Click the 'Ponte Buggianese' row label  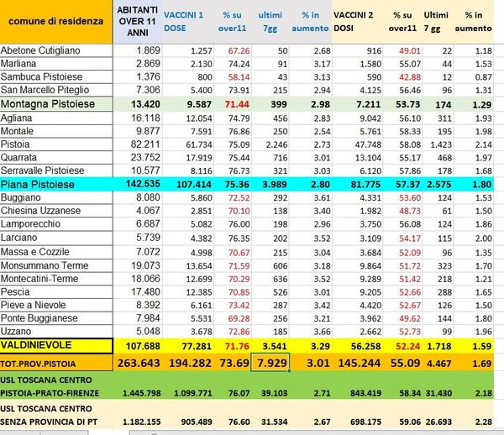[x=56, y=318]
